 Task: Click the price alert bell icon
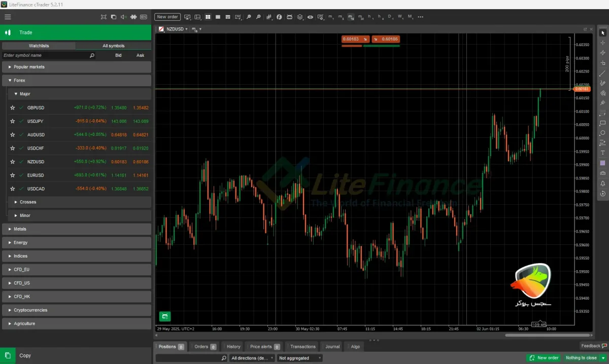pyautogui.click(x=602, y=183)
